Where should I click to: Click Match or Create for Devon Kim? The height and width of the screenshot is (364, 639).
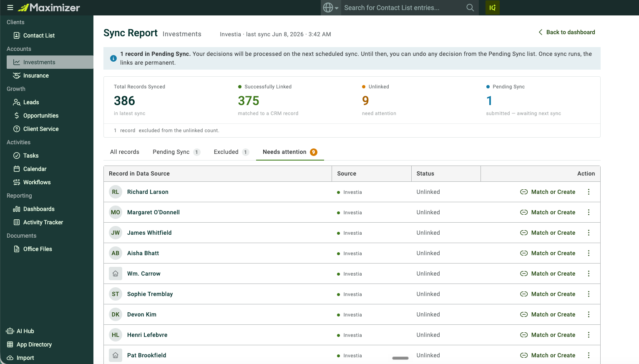click(548, 314)
